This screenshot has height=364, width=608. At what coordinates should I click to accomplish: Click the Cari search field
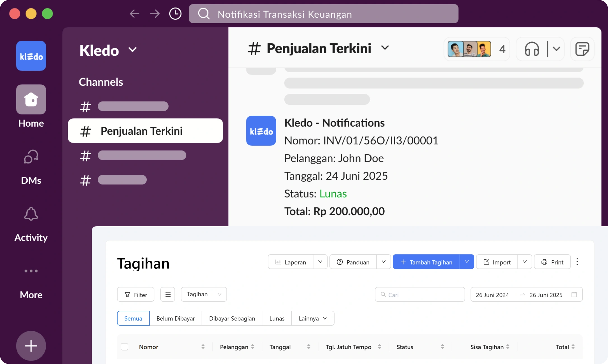[x=419, y=294]
